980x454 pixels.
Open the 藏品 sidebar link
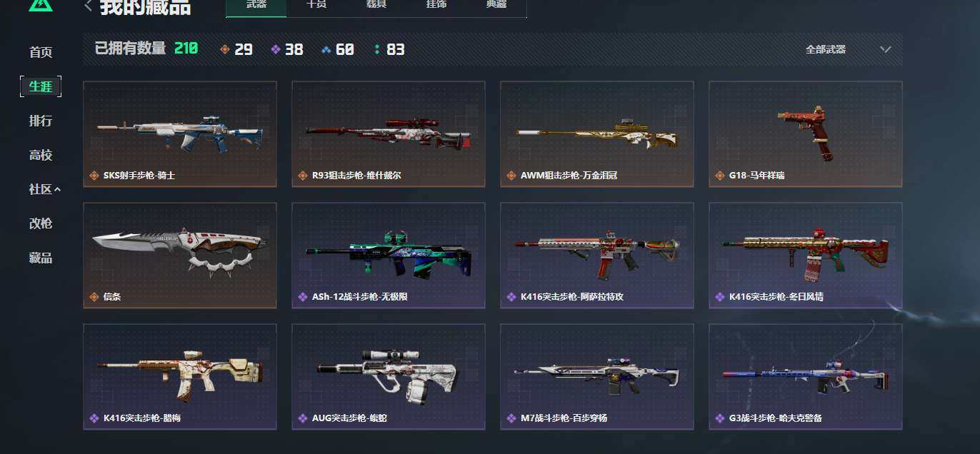click(41, 258)
